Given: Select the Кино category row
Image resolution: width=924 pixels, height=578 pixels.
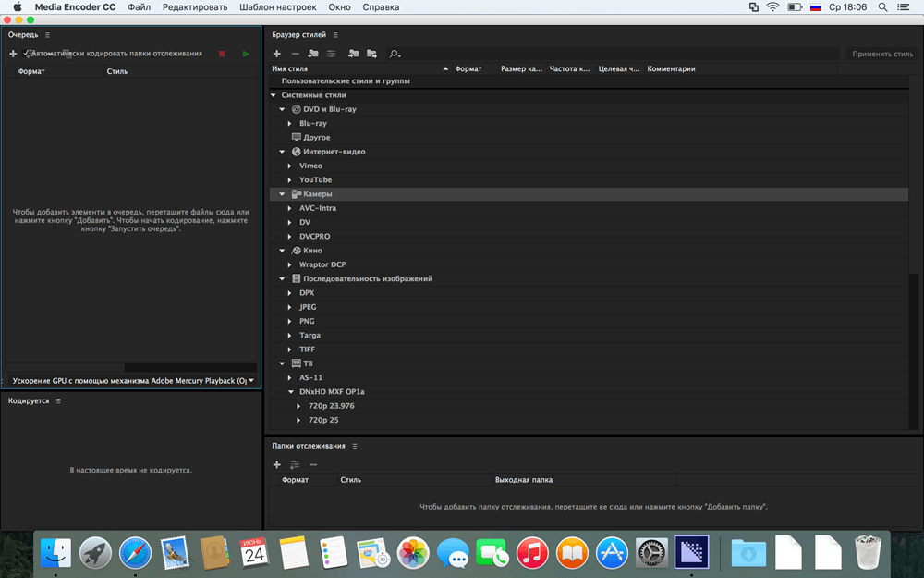Looking at the screenshot, I should tap(590, 251).
